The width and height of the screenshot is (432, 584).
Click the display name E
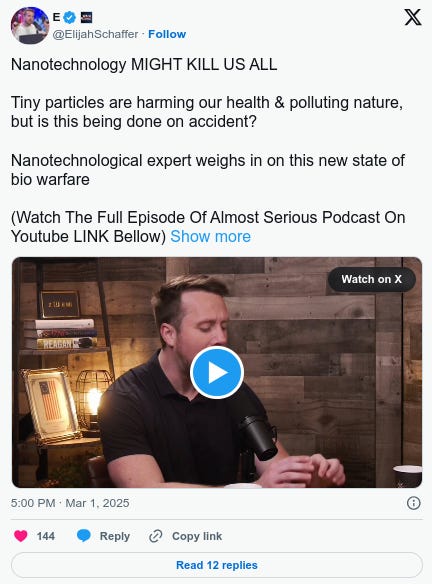[x=56, y=17]
